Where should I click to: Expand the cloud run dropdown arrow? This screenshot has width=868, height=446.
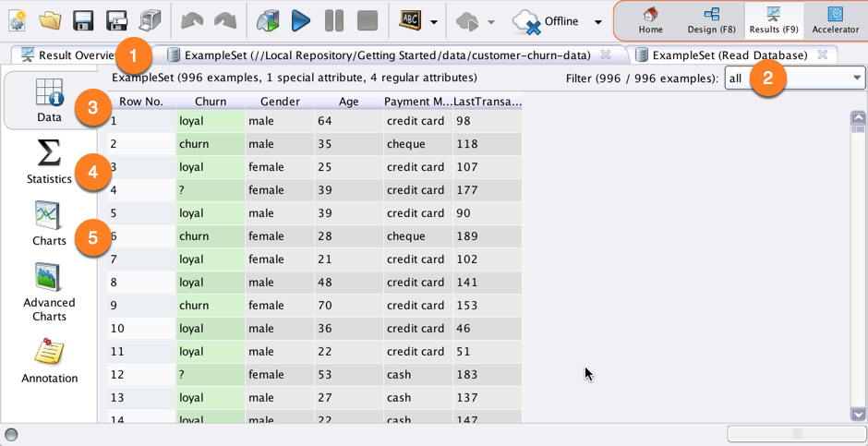[x=491, y=22]
